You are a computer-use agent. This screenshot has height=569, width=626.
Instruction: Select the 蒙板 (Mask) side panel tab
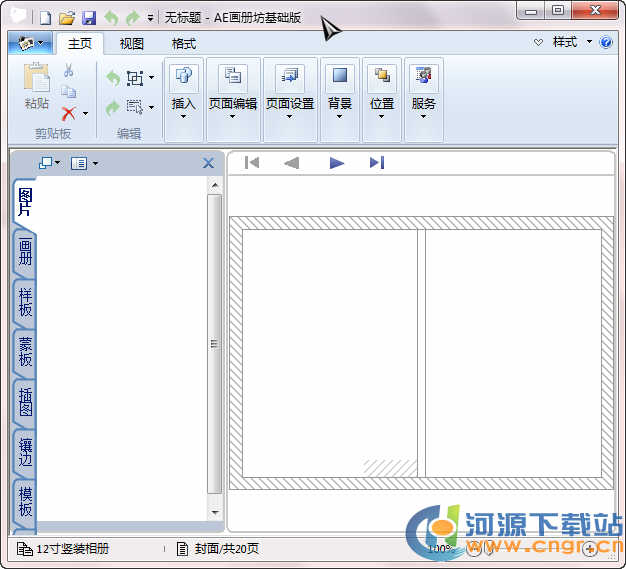coord(25,352)
